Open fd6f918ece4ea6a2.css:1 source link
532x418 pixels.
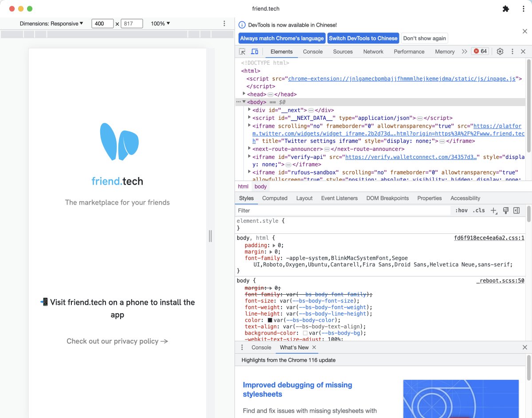[x=489, y=238]
